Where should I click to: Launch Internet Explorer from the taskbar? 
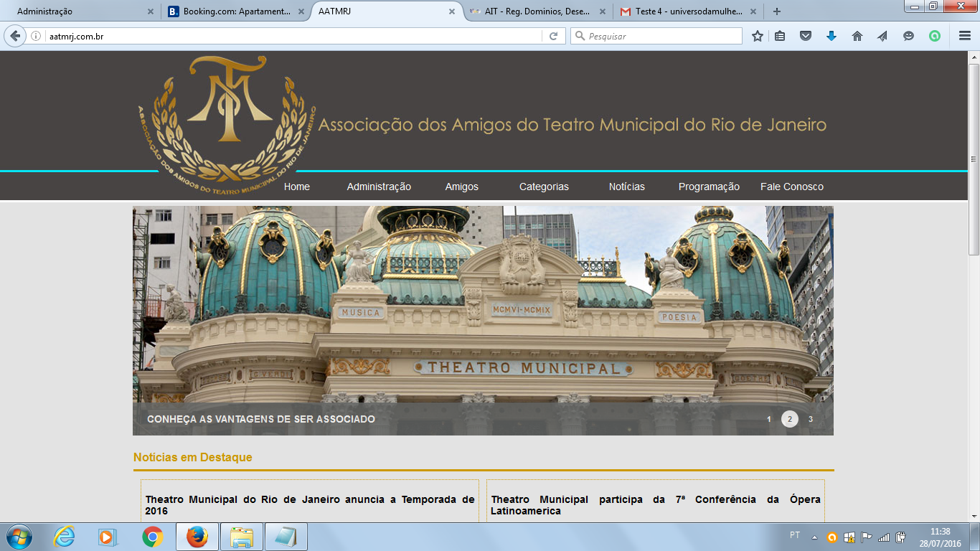(x=64, y=537)
